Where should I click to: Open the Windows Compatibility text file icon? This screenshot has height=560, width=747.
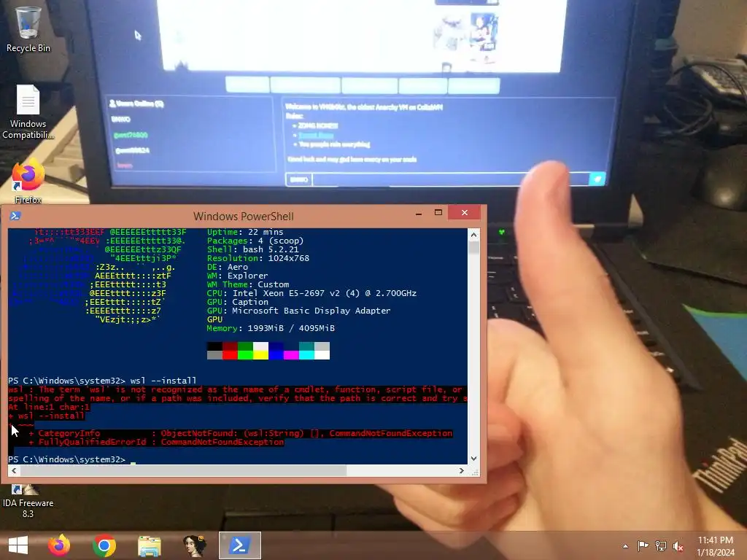(x=28, y=112)
